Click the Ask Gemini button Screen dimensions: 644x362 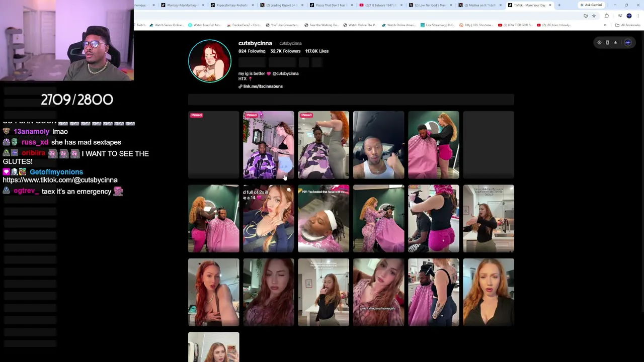(591, 5)
